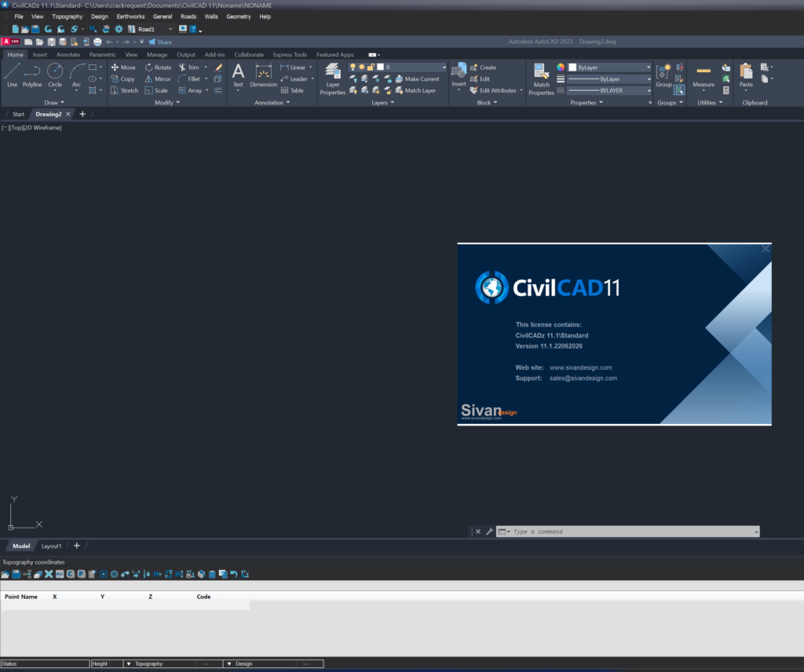
Task: Insert a Table annotation
Action: pyautogui.click(x=292, y=90)
